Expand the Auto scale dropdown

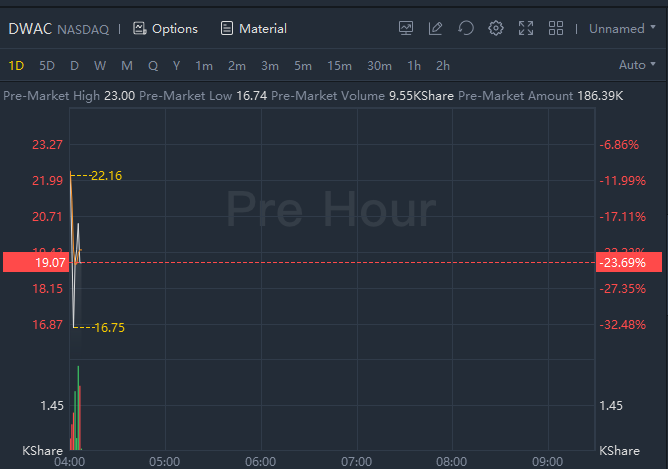point(638,65)
